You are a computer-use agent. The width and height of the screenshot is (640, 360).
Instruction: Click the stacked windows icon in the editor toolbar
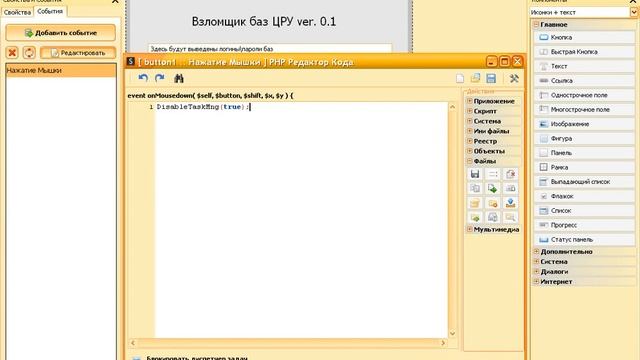[476, 78]
